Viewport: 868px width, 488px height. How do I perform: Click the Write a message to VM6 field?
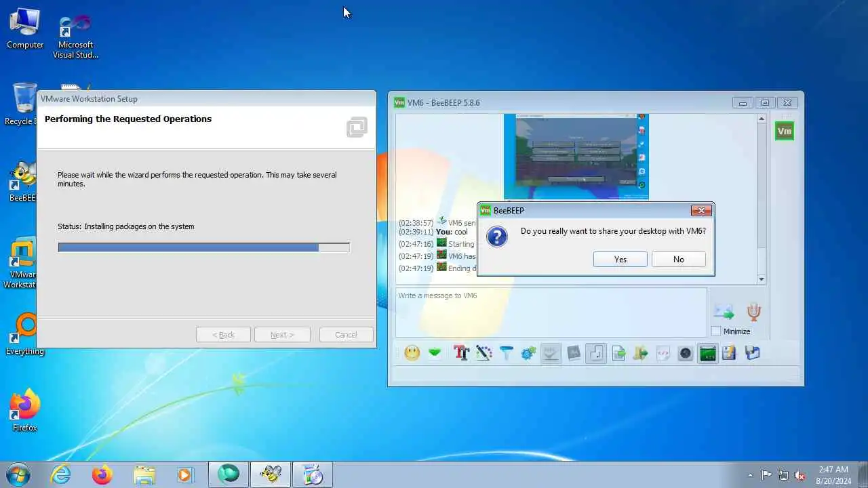(x=551, y=312)
